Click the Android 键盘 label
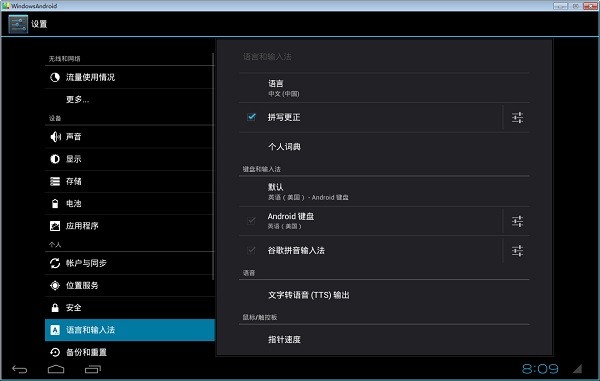Viewport: 600px width, 381px height. [291, 217]
